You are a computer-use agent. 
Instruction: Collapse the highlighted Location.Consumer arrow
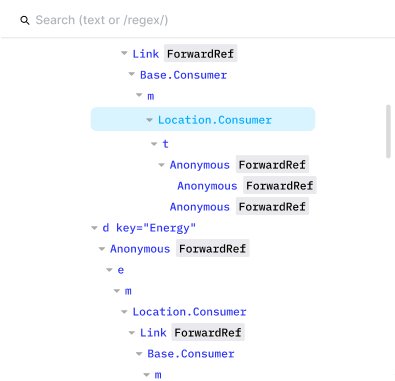(x=149, y=120)
